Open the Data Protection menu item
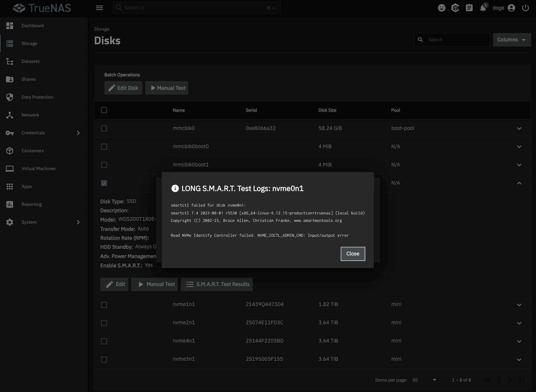This screenshot has width=536, height=392. tap(44, 97)
